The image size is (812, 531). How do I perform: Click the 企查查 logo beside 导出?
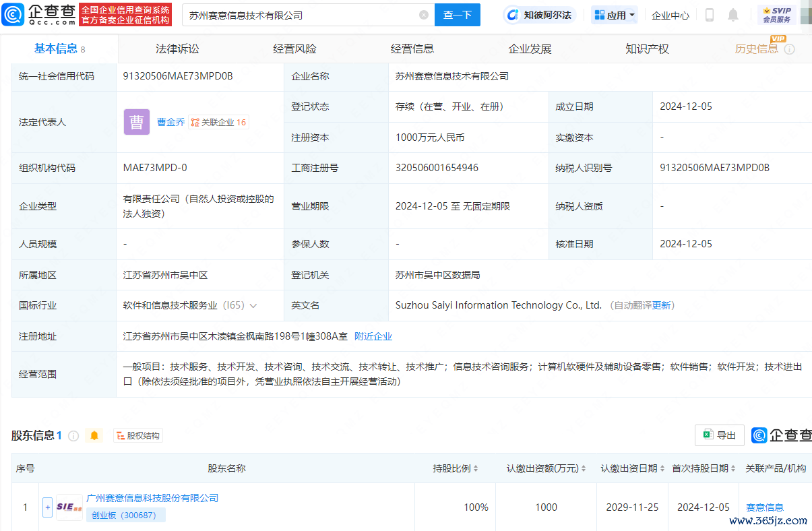[x=782, y=435]
